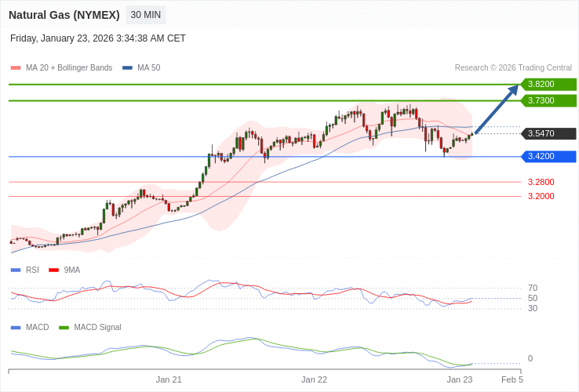Click the MACD legend label
The width and height of the screenshot is (579, 392).
click(38, 328)
